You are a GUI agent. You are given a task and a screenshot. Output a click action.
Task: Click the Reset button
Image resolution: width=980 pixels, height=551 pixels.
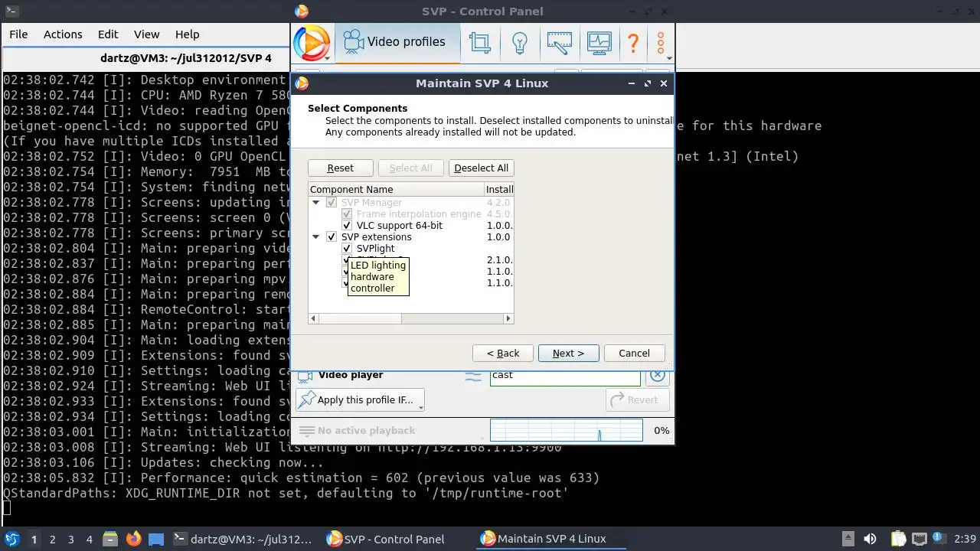pos(341,168)
